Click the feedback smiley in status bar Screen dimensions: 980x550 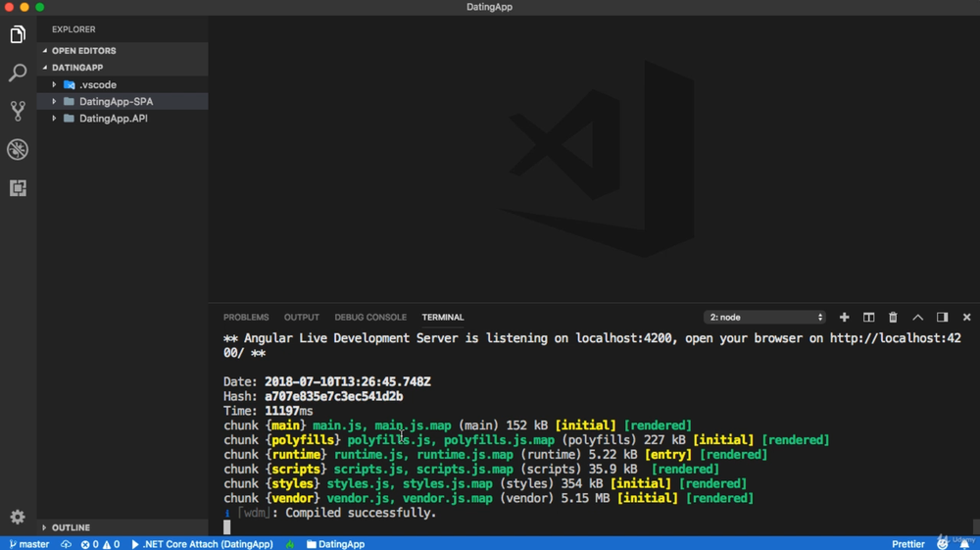943,544
